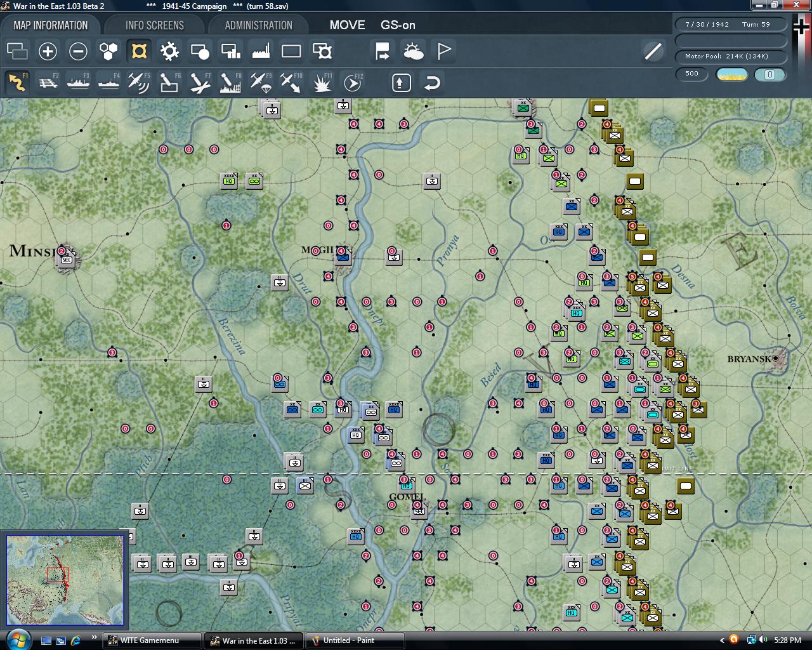Click the zoom in plus icon
The image size is (812, 650).
(48, 51)
